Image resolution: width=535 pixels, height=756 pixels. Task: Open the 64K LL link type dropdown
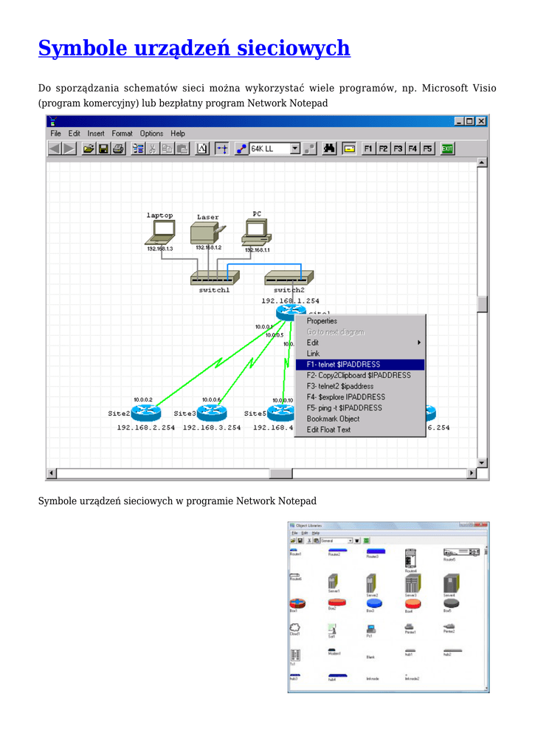click(x=294, y=148)
